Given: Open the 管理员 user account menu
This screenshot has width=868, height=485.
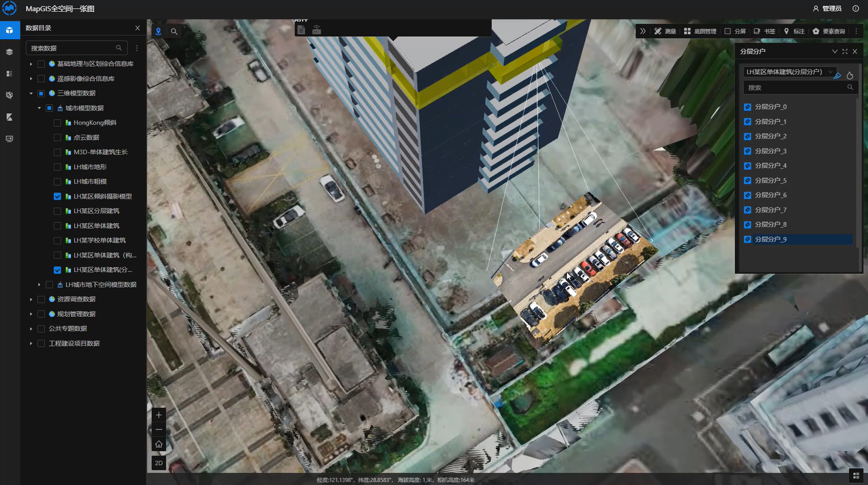Looking at the screenshot, I should 827,8.
